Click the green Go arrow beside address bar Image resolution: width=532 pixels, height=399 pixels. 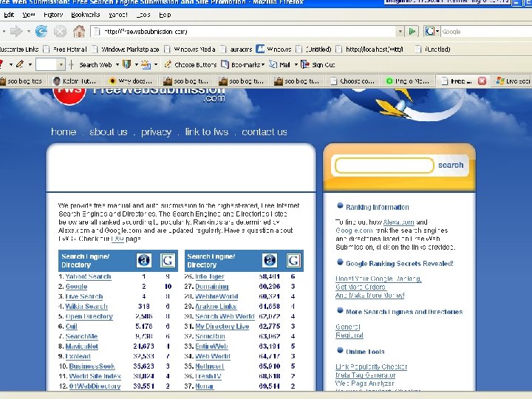412,32
